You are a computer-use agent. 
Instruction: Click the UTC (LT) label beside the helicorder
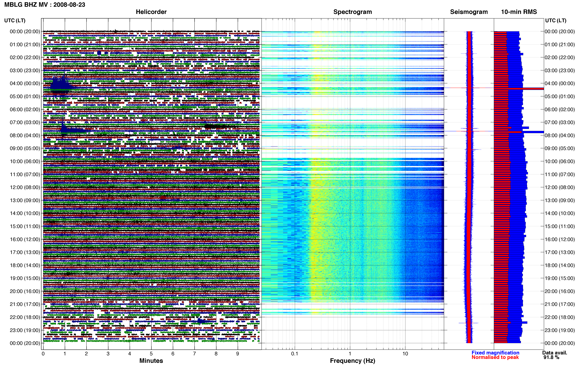pos(15,20)
